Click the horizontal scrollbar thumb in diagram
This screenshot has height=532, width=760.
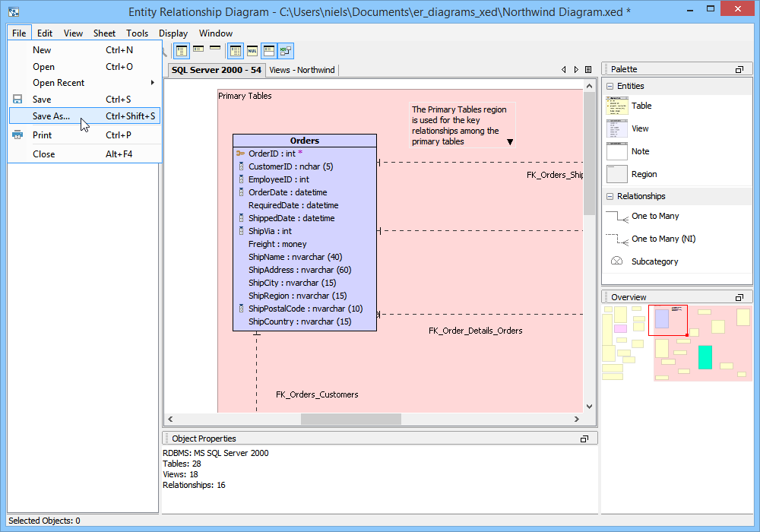[350, 420]
